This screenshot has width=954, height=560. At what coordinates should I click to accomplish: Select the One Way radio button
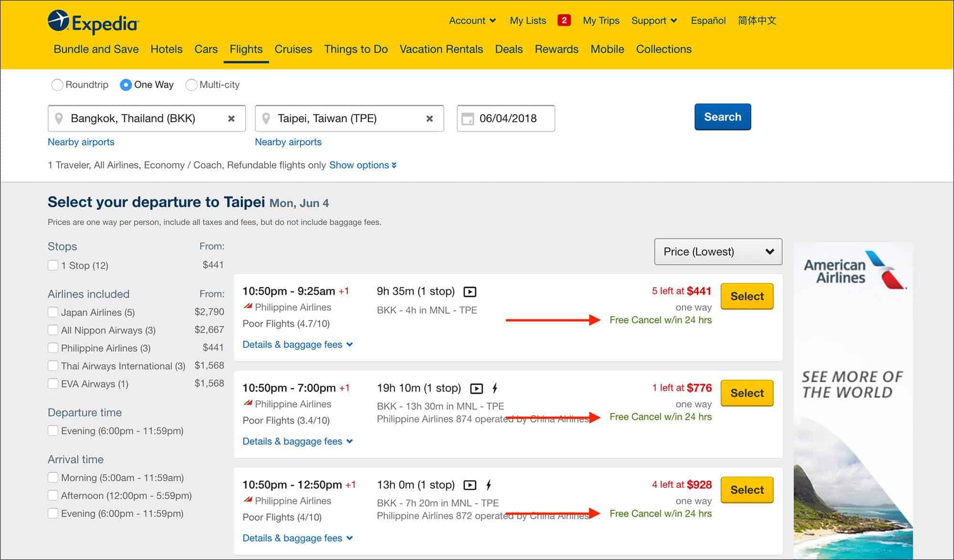coord(126,85)
